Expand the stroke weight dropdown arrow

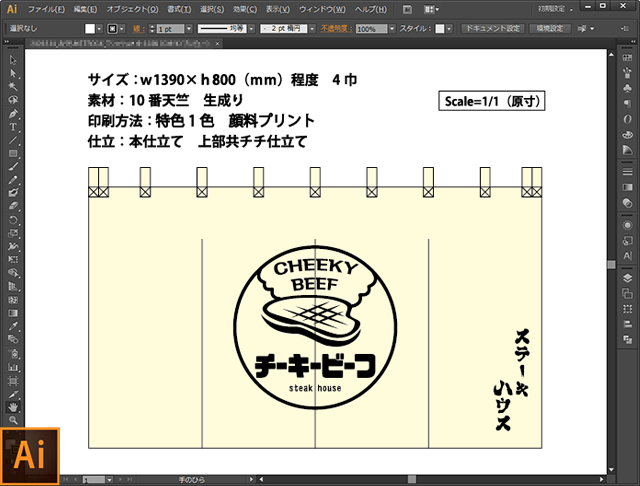tap(189, 29)
